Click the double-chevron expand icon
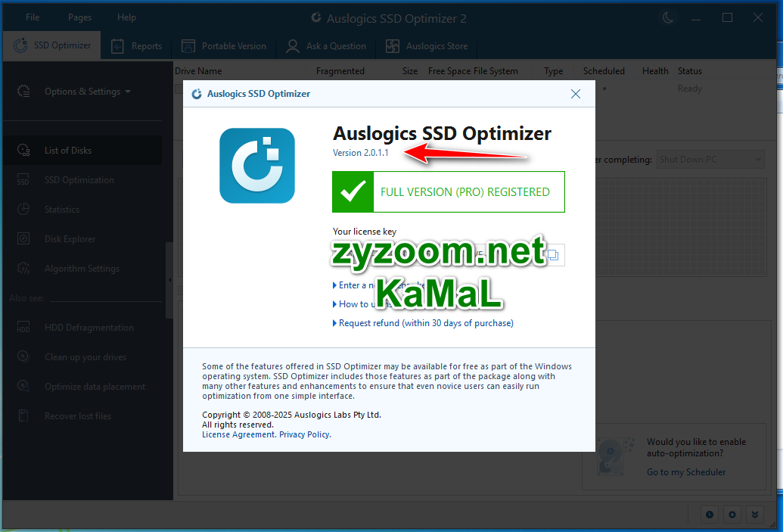 click(x=754, y=515)
